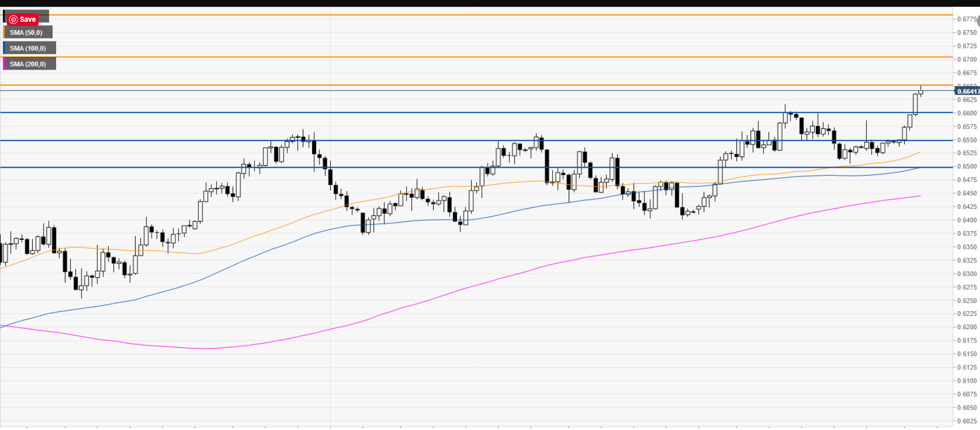Select the blue horizontal line at 0.6500

[x=476, y=167]
